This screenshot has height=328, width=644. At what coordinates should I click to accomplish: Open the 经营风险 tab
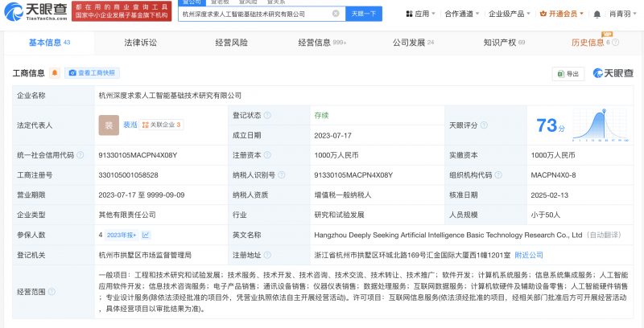[x=232, y=43]
